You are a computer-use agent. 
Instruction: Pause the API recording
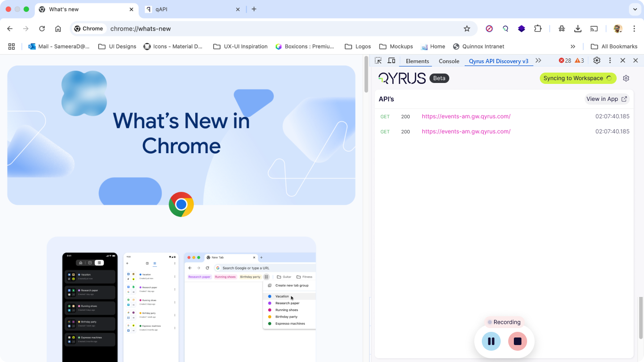click(491, 341)
